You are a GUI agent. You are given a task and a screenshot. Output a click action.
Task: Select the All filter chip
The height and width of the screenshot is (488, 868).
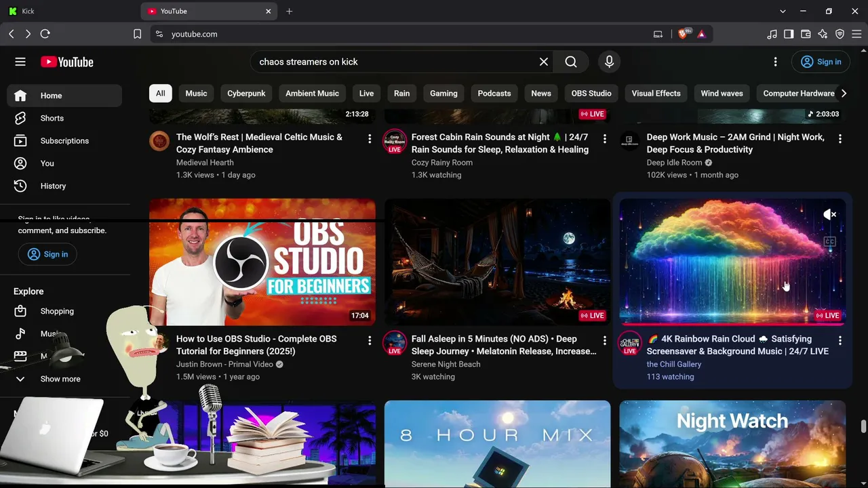(161, 94)
